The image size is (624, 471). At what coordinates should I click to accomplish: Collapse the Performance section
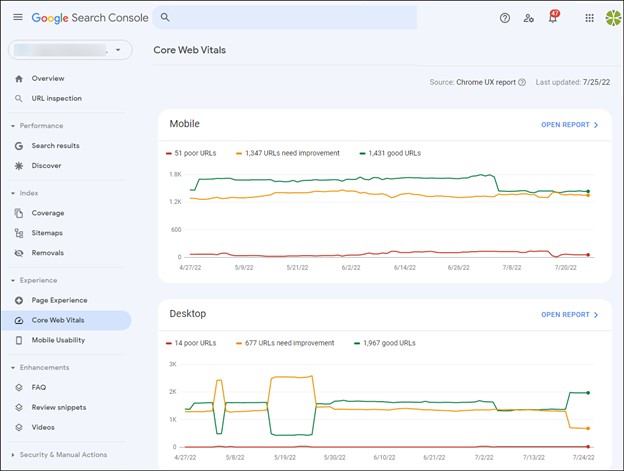[x=13, y=126]
